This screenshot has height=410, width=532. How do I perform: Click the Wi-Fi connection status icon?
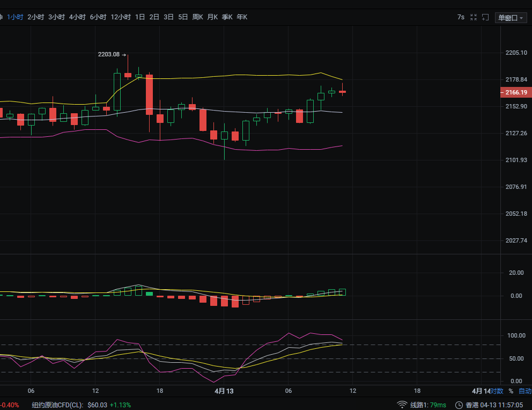tap(402, 405)
